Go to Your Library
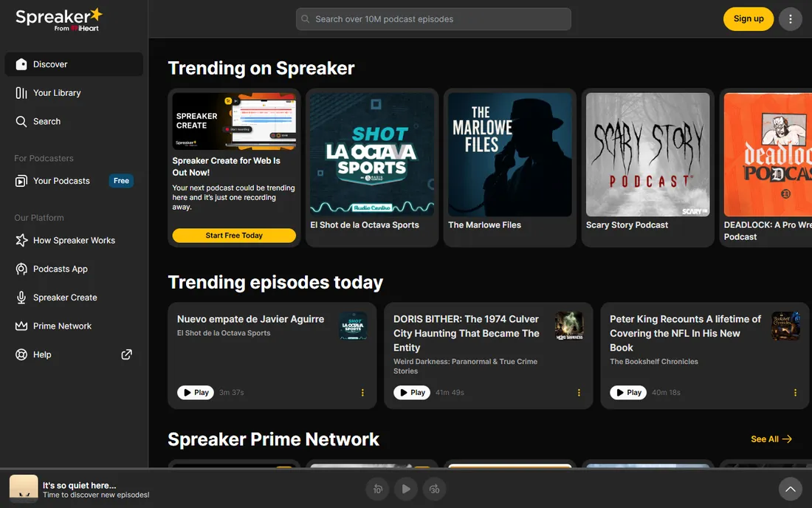Image resolution: width=812 pixels, height=508 pixels. 74,93
